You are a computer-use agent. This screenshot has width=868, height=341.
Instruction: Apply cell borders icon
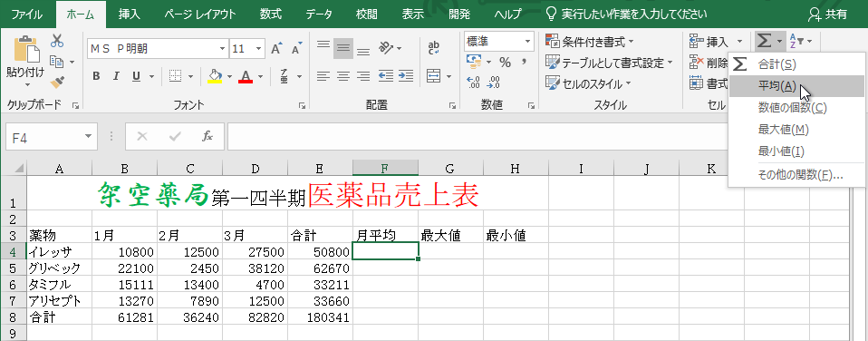coord(176,76)
